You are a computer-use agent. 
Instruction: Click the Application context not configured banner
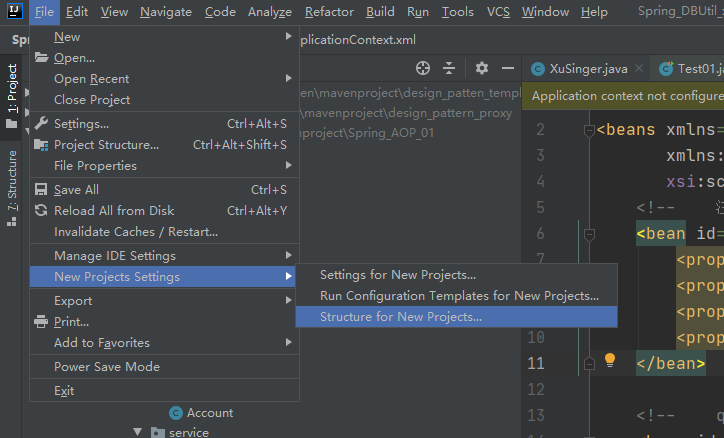623,96
